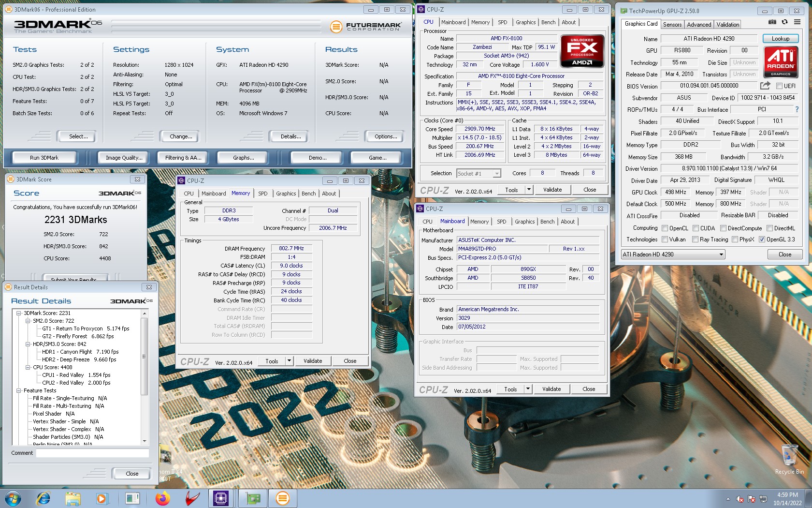Screen dimensions: 812x508
Task: Click the Image Quality... button
Action: (x=124, y=158)
